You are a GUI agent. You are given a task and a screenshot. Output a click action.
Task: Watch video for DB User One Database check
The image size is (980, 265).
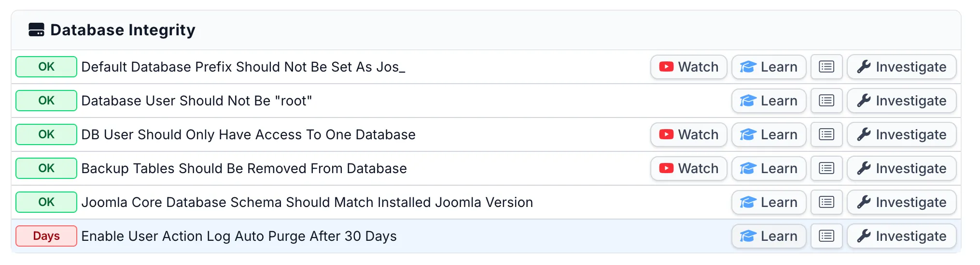pyautogui.click(x=688, y=134)
